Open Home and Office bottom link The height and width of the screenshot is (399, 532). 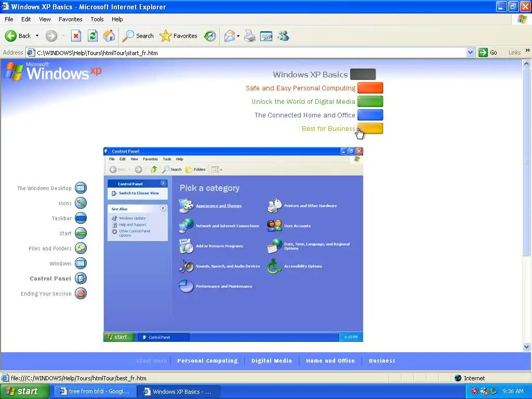click(330, 361)
